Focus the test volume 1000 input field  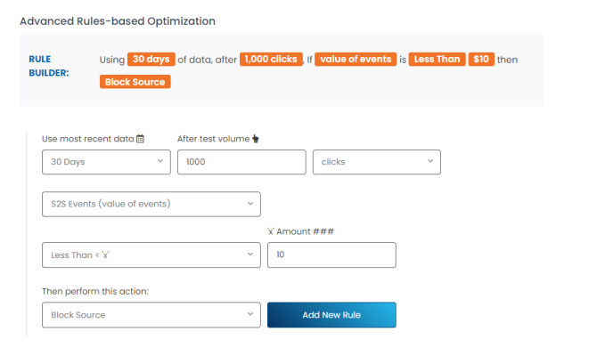pos(241,162)
